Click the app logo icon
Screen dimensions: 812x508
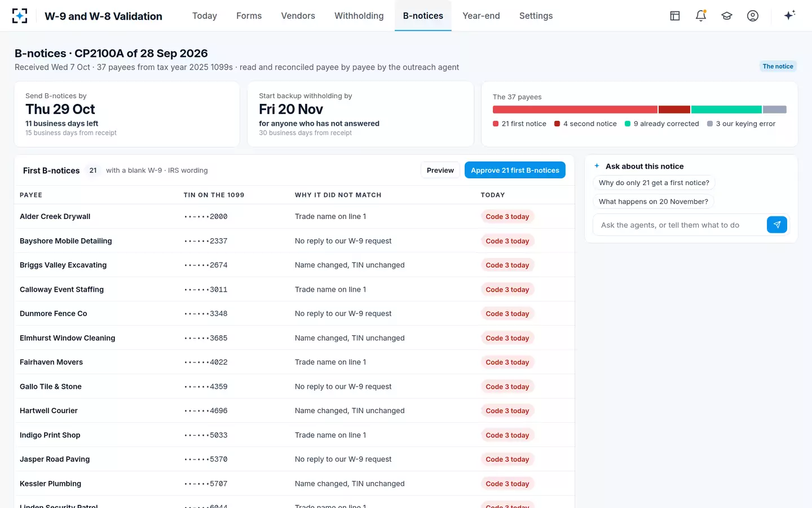coord(20,16)
